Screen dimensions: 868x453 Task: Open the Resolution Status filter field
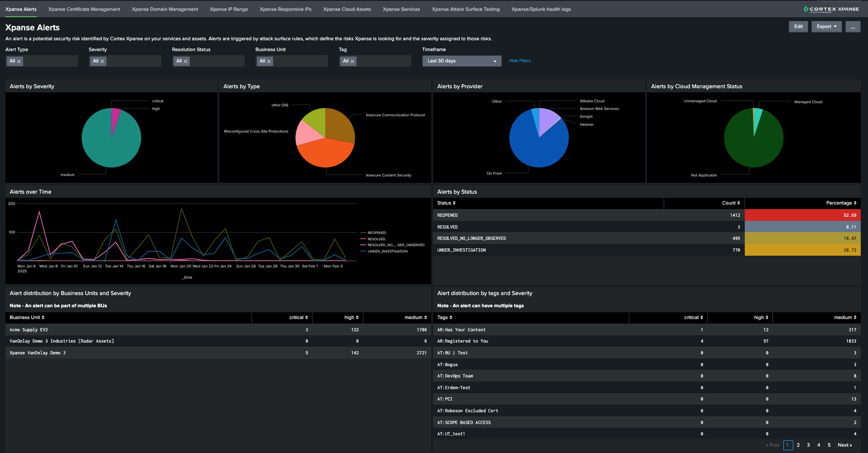(x=208, y=61)
